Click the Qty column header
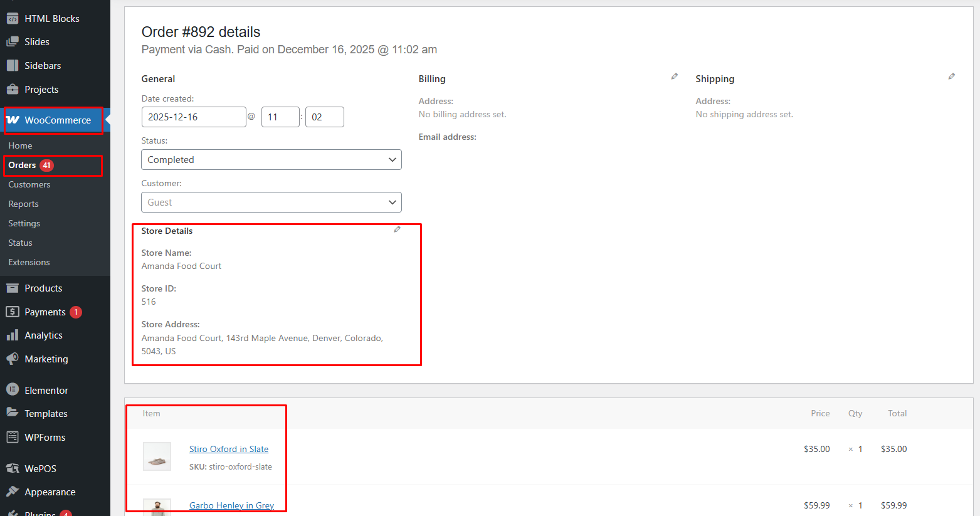The height and width of the screenshot is (516, 980). (x=855, y=413)
